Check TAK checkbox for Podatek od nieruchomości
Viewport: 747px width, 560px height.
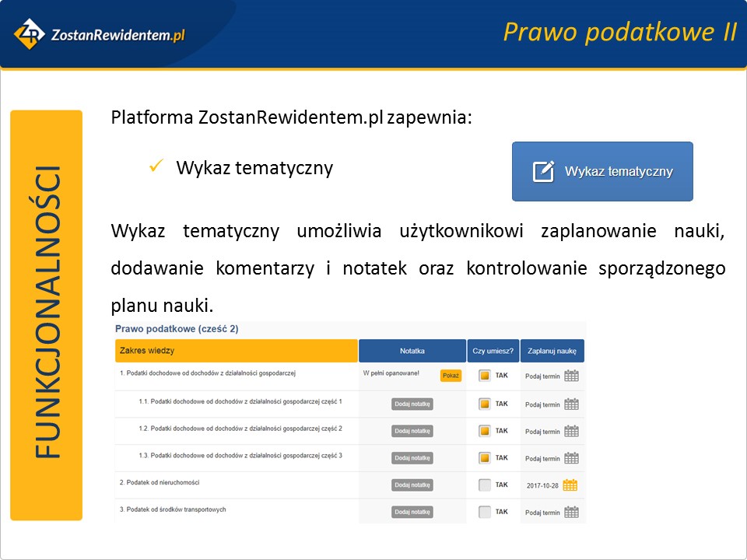pos(485,485)
